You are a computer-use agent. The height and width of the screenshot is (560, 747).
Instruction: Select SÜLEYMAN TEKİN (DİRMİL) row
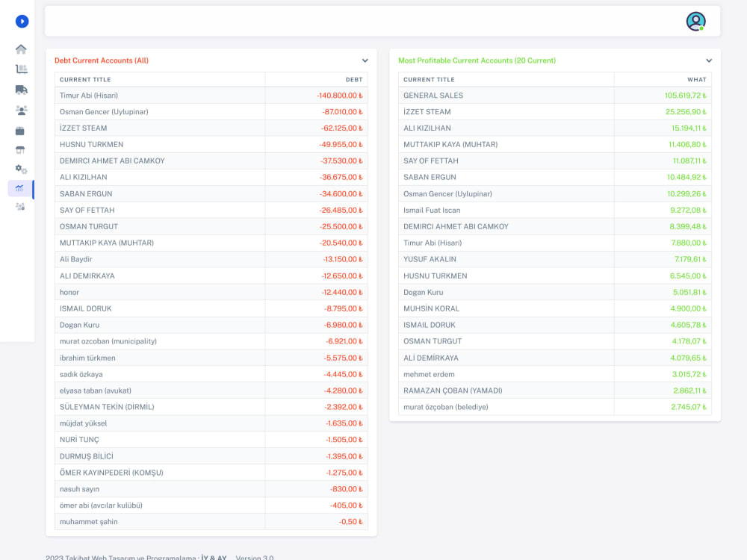click(x=211, y=407)
